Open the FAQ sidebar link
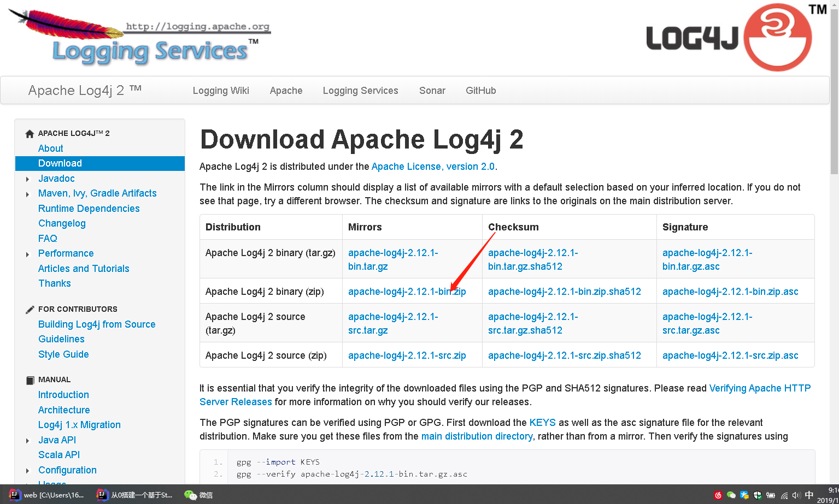The height and width of the screenshot is (504, 839). pos(48,239)
